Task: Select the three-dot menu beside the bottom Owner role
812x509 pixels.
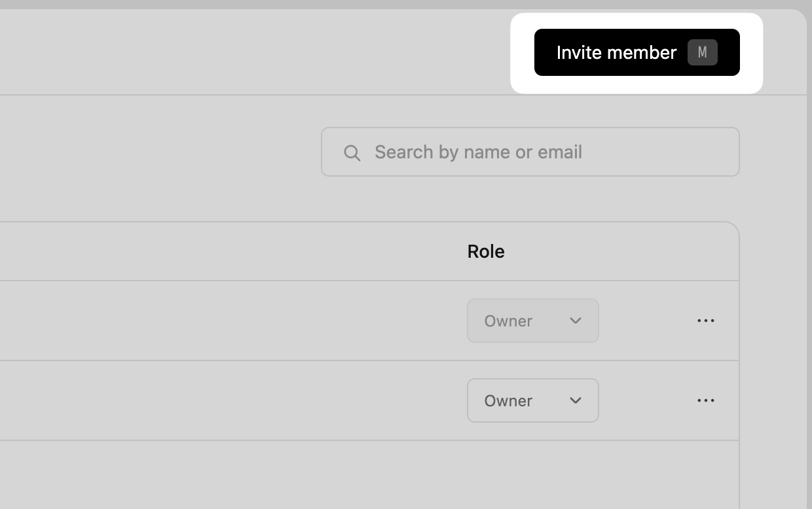Action: click(706, 400)
